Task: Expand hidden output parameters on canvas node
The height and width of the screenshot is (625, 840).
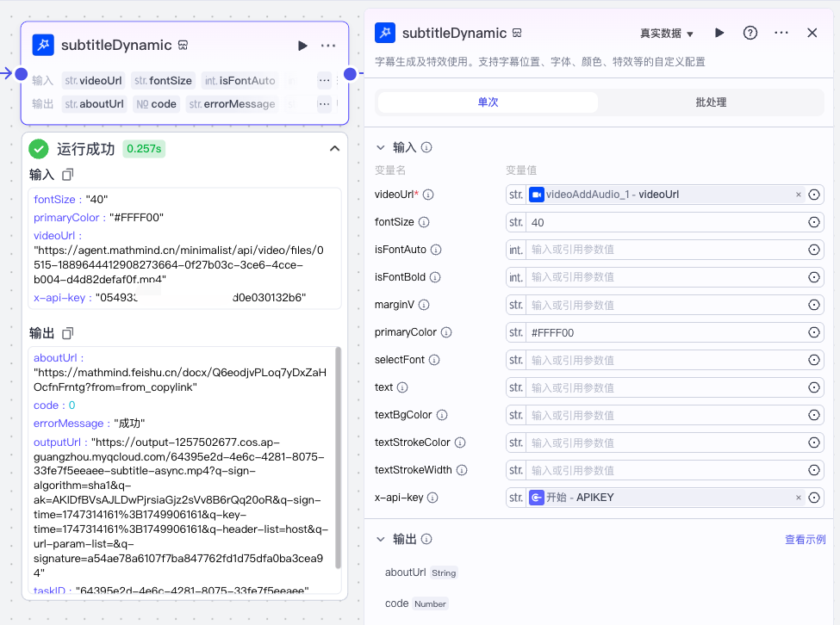Action: click(x=324, y=104)
